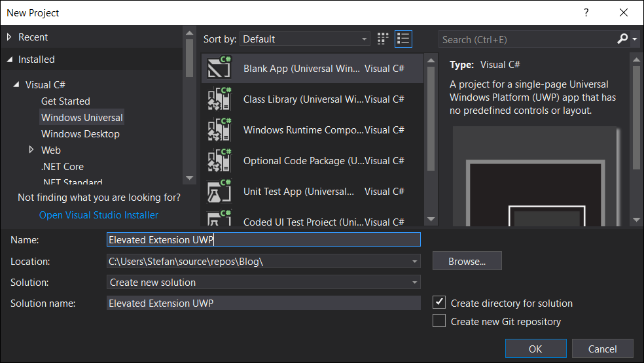This screenshot has height=363, width=644.
Task: Select 'Windows Runtime Compo...' text
Action: [303, 130]
